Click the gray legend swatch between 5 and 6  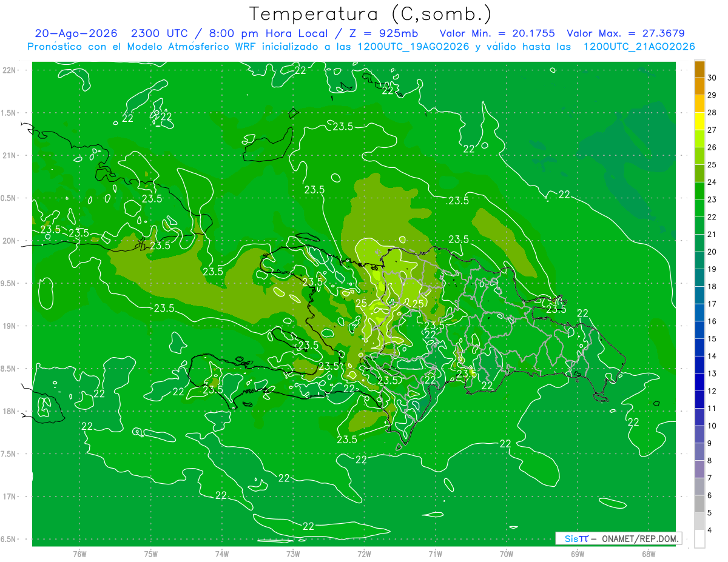click(699, 504)
